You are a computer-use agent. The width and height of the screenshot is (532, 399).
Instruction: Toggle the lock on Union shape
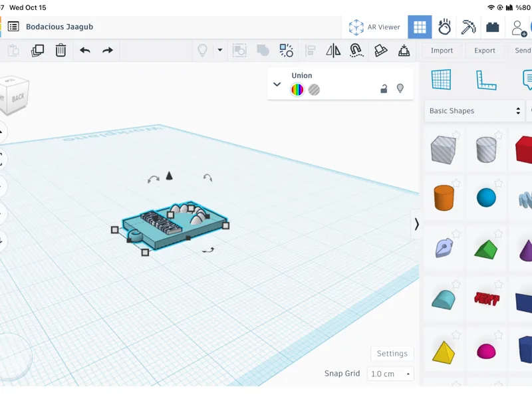click(x=384, y=89)
